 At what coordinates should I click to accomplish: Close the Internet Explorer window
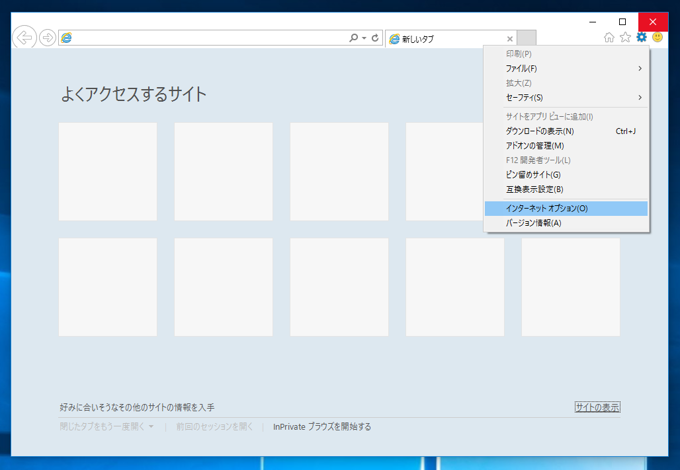[x=653, y=22]
